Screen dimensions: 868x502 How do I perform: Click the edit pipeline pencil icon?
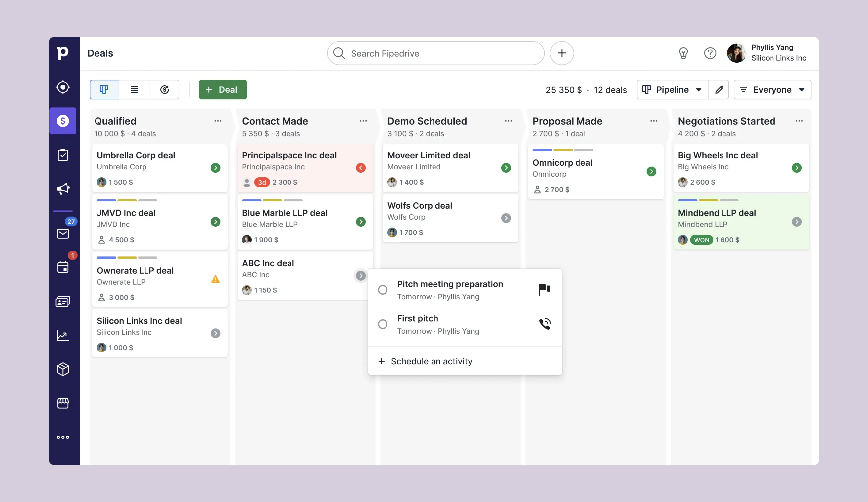tap(719, 90)
